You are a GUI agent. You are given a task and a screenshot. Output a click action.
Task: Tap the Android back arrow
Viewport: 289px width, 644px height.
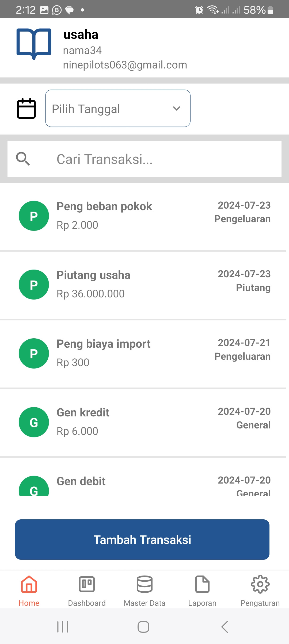pos(225,627)
